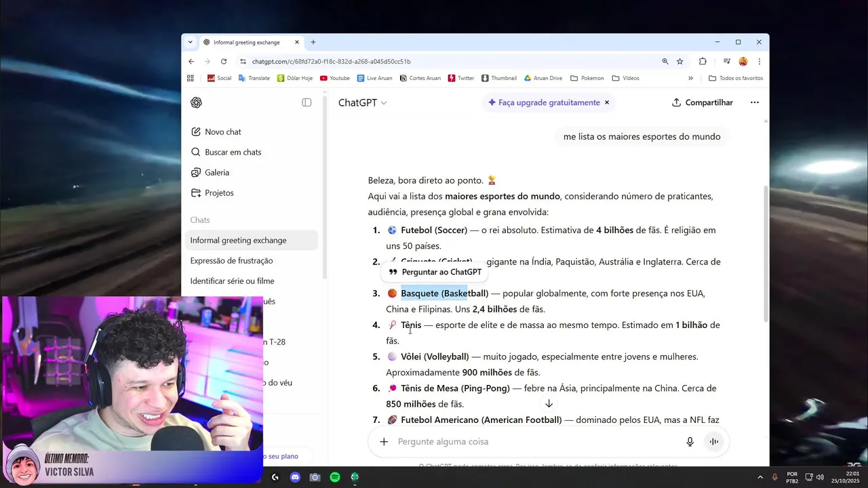Open the Identificar série ou filme chat

click(x=252, y=281)
